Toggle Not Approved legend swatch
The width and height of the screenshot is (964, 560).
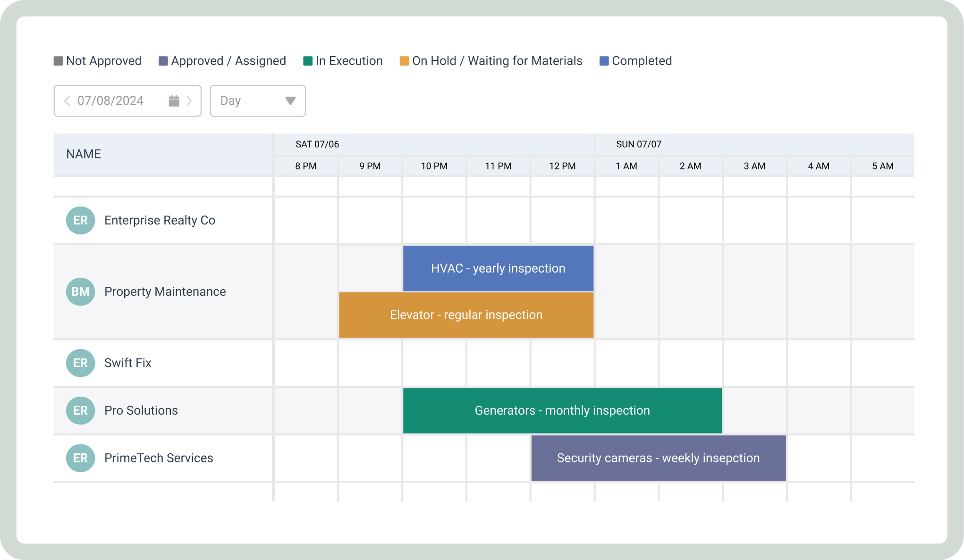(x=59, y=61)
